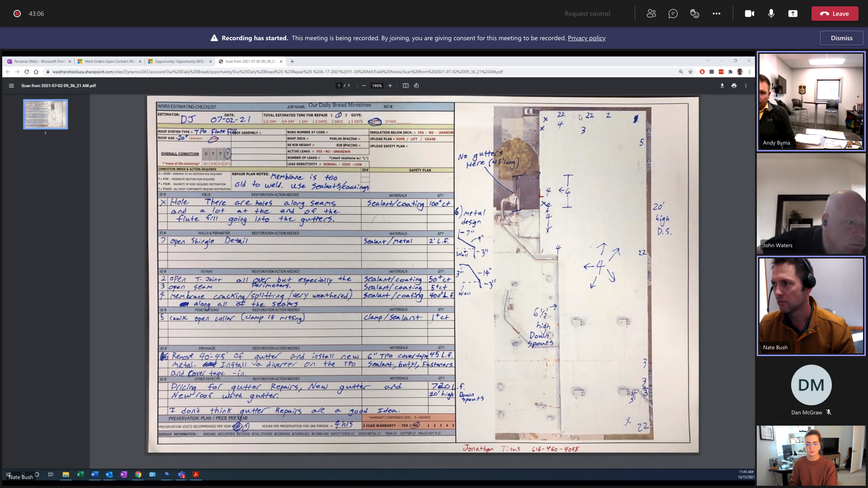Select Dan McGraw's avatar tile
Viewport: 868px width, 488px height.
click(x=811, y=385)
